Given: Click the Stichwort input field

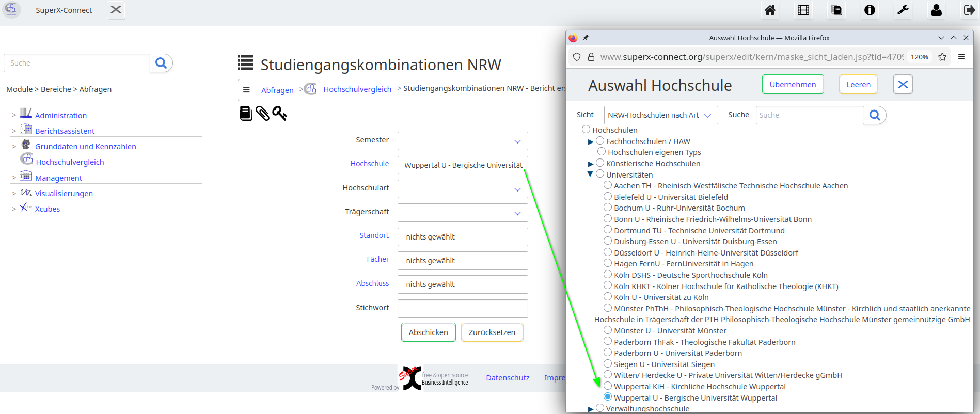Looking at the screenshot, I should (463, 309).
